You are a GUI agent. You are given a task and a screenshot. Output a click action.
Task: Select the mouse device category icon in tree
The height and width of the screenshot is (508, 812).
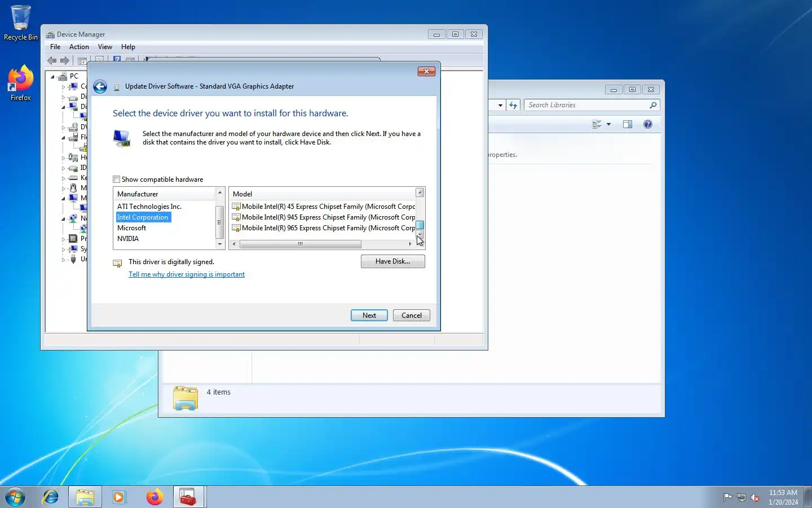73,188
